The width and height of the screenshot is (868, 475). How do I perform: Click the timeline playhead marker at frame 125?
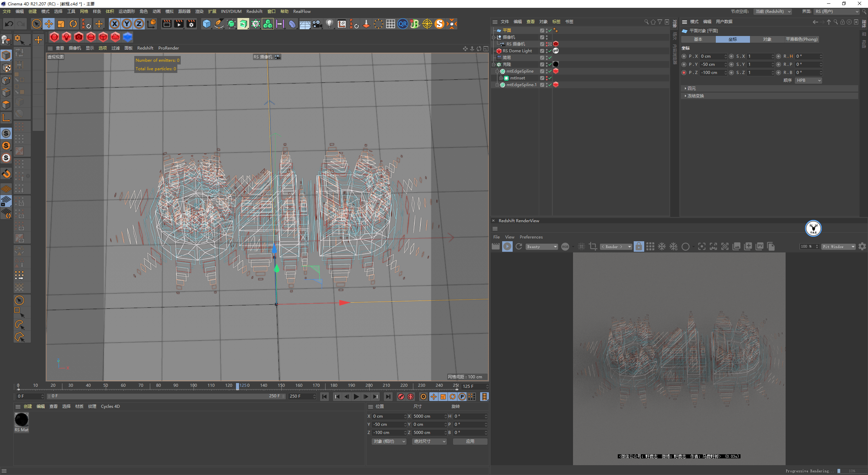click(237, 386)
